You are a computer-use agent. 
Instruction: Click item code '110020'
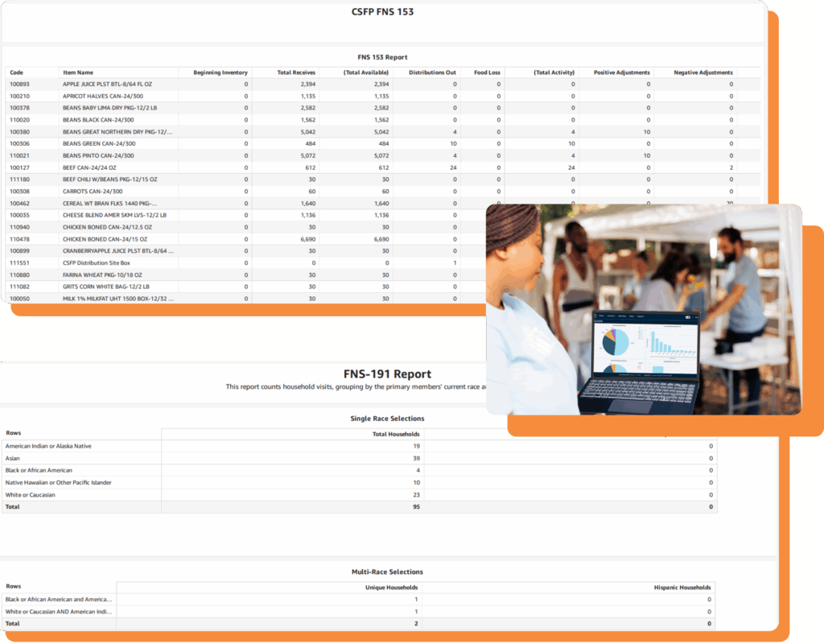(x=19, y=120)
